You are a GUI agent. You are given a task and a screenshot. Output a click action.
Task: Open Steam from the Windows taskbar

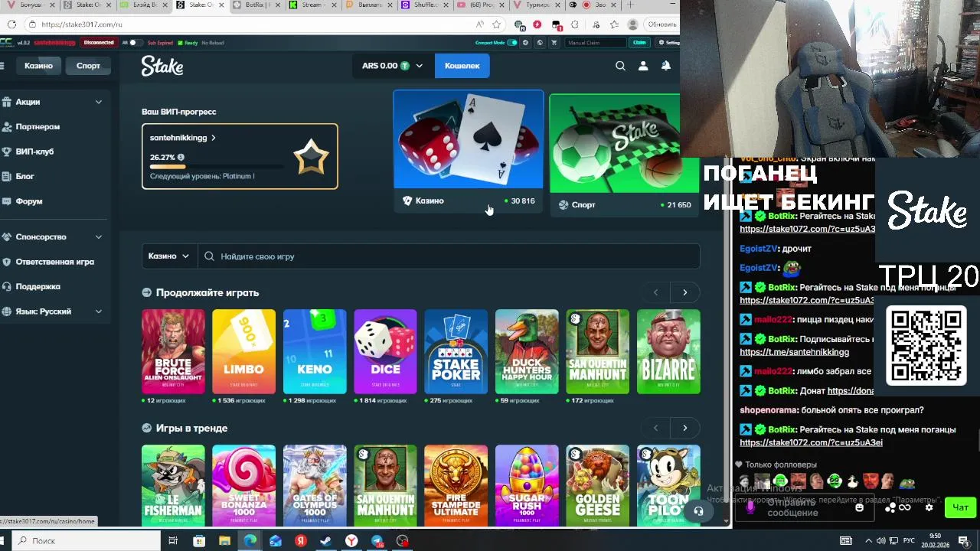point(325,541)
